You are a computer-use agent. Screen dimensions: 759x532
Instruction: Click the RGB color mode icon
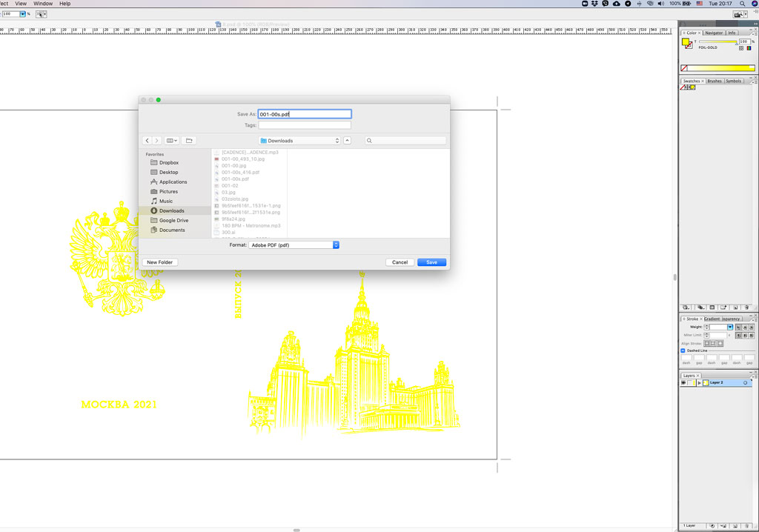tap(749, 48)
